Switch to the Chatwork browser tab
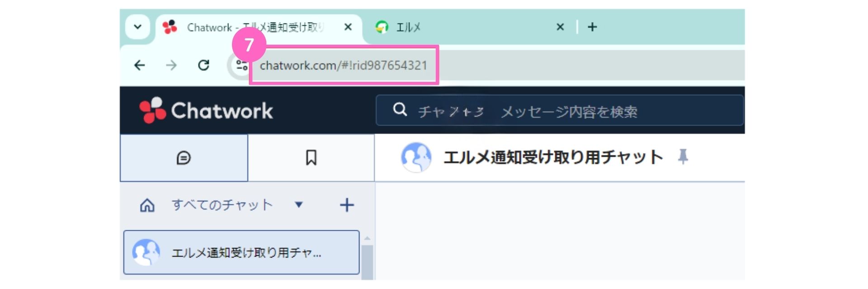 point(259,28)
